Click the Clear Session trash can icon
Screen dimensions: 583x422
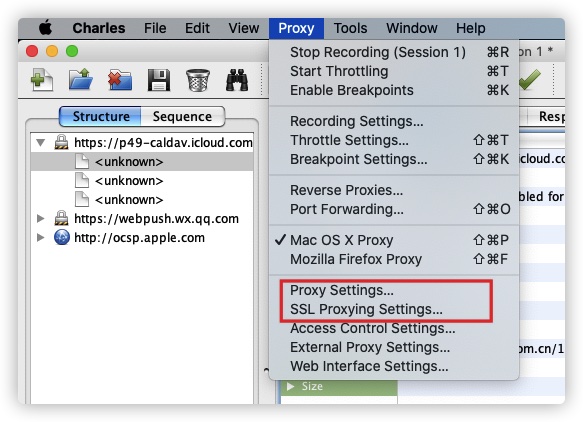point(198,80)
